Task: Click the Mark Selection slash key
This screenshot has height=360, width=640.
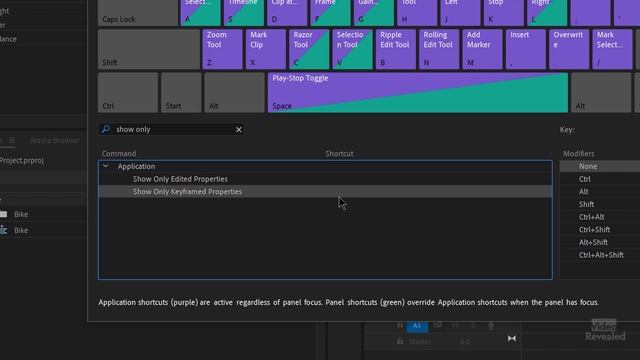Action: [x=612, y=49]
